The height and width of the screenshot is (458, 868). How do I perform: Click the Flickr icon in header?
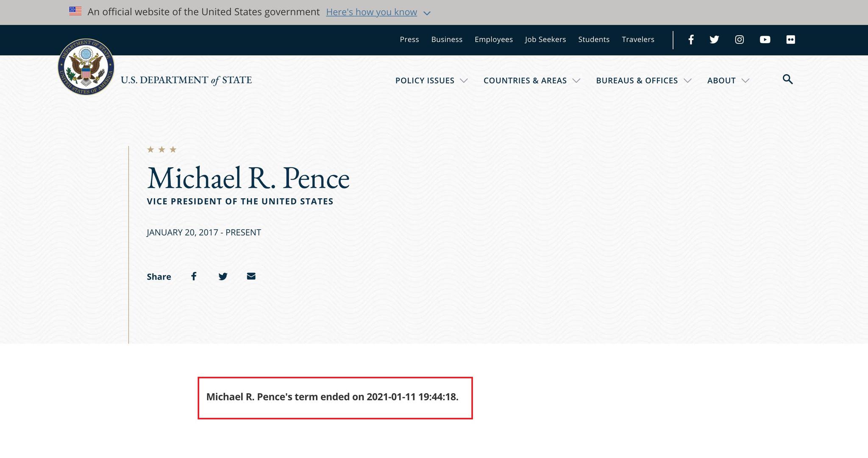790,39
